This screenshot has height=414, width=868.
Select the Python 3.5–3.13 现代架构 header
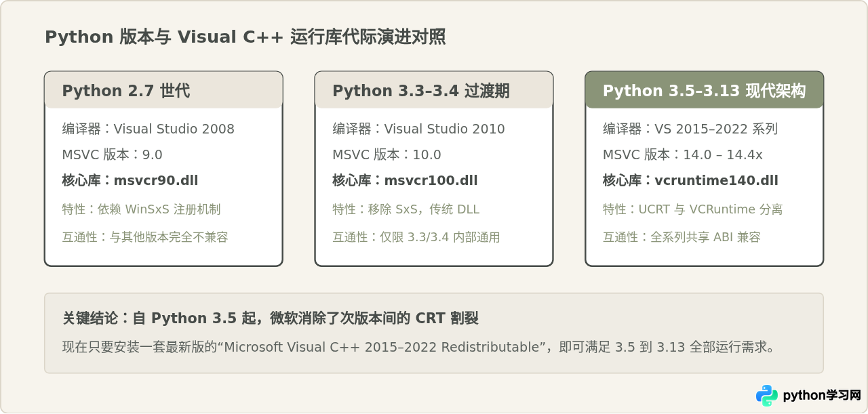pos(705,89)
